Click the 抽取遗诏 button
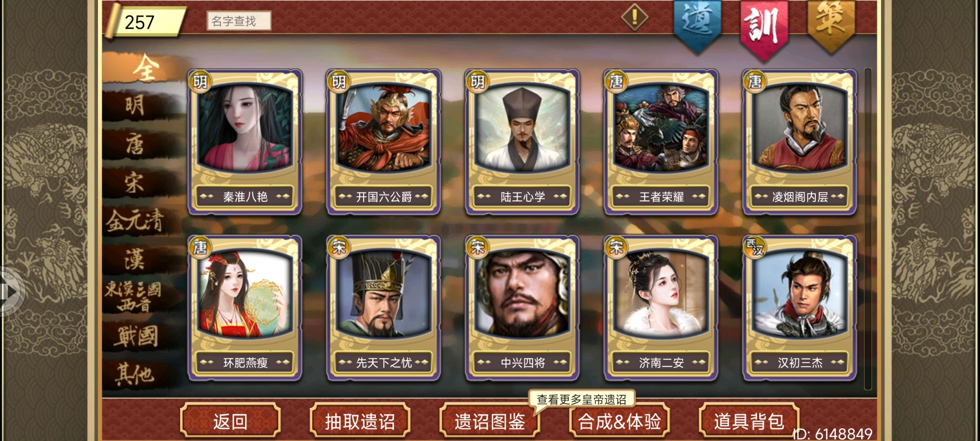Screen dimensions: 980x441 pos(360,421)
